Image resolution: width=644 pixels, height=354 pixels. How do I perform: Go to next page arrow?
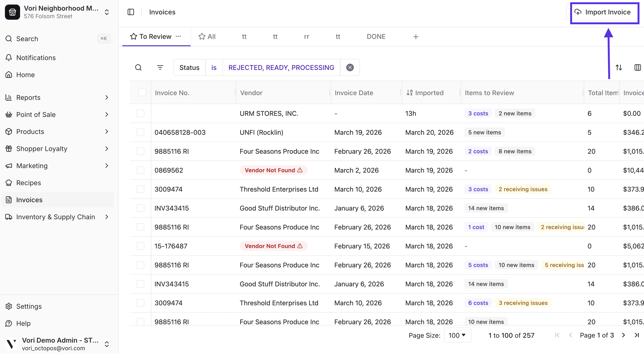coord(624,335)
